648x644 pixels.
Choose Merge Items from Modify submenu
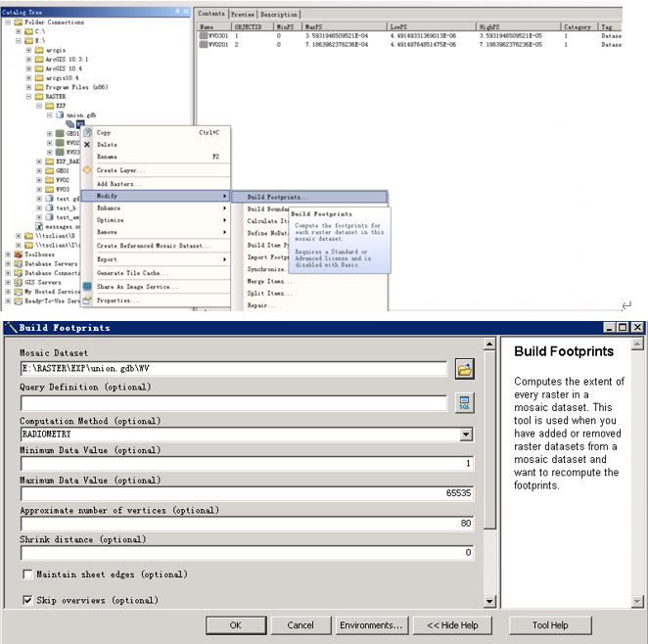click(310, 281)
